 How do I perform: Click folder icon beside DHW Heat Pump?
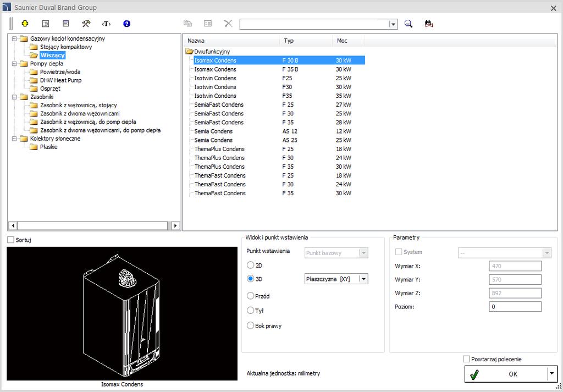pyautogui.click(x=34, y=80)
